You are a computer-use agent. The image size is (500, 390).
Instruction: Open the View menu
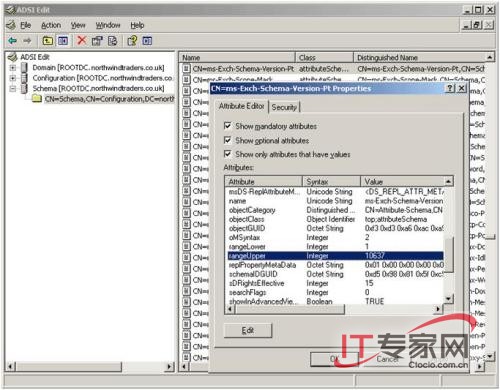click(x=78, y=25)
